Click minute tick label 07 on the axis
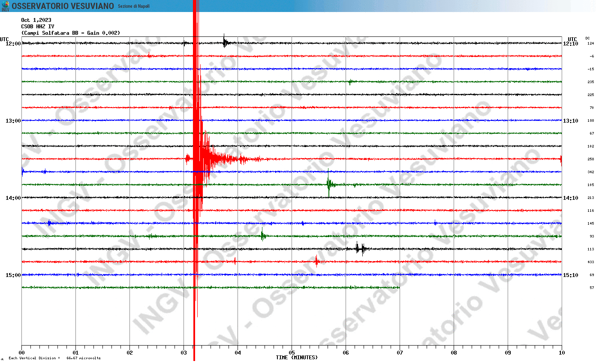The width and height of the screenshot is (596, 364). coord(400,353)
